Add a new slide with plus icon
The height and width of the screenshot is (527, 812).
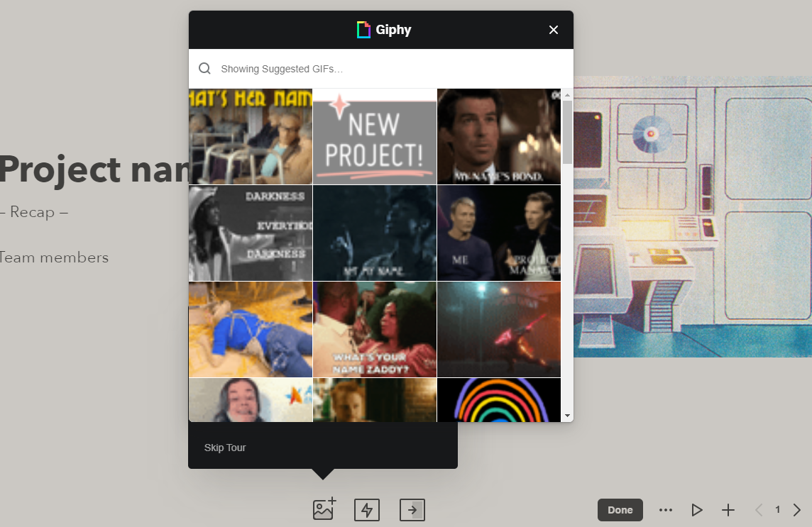coord(728,510)
